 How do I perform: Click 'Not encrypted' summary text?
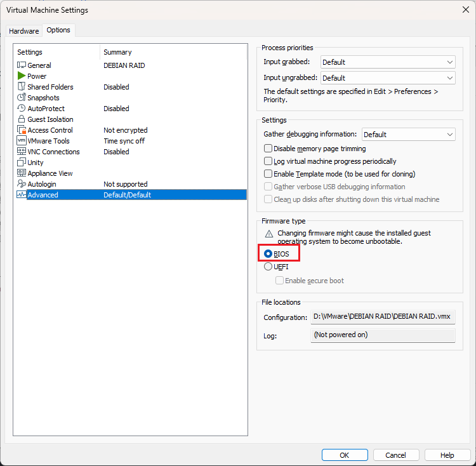[x=126, y=130]
